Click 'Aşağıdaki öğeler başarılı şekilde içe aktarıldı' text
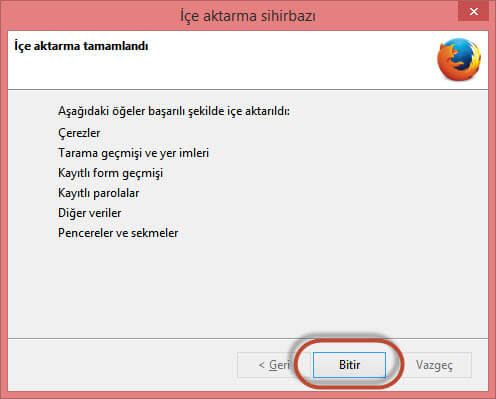496x399 pixels. point(174,111)
